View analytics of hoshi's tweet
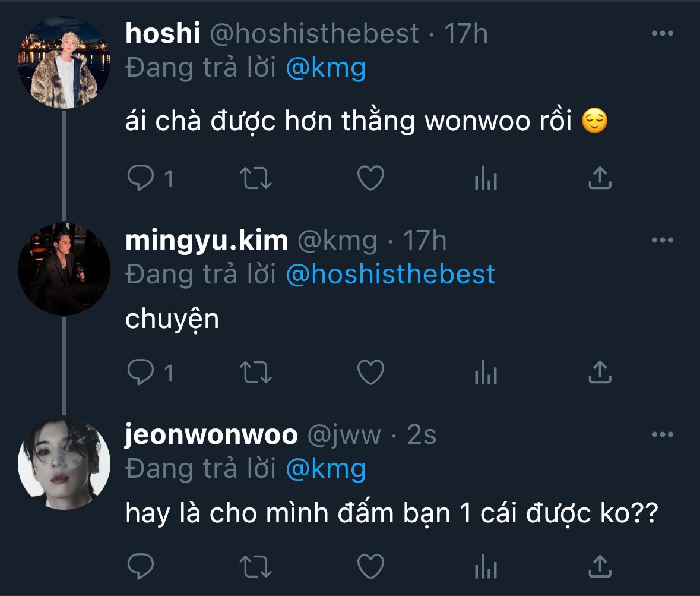Image resolution: width=700 pixels, height=596 pixels. pyautogui.click(x=485, y=178)
